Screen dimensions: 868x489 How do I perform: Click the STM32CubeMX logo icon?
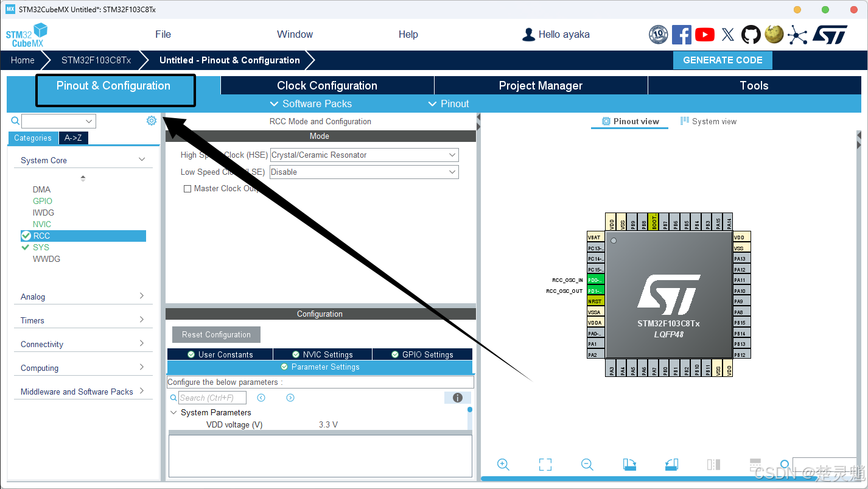[x=27, y=35]
